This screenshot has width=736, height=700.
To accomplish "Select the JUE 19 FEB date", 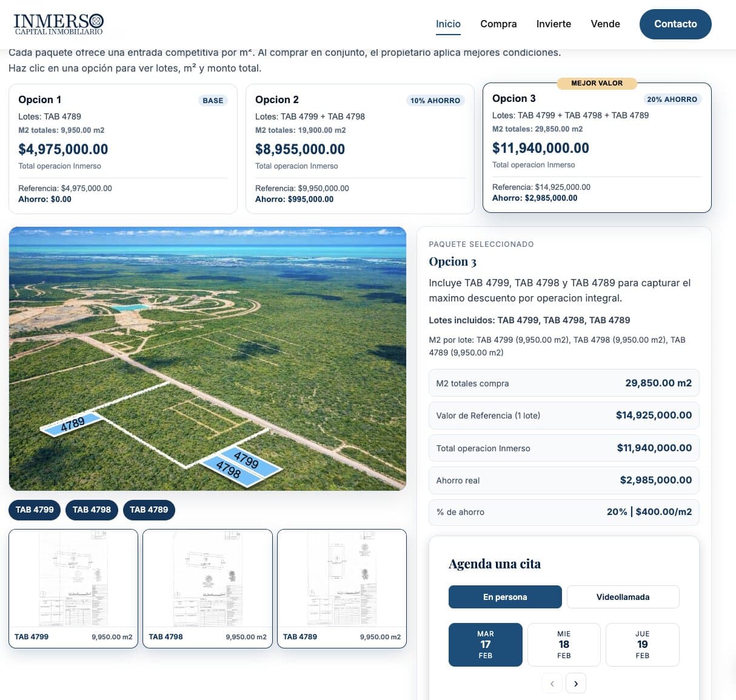I will [x=642, y=644].
